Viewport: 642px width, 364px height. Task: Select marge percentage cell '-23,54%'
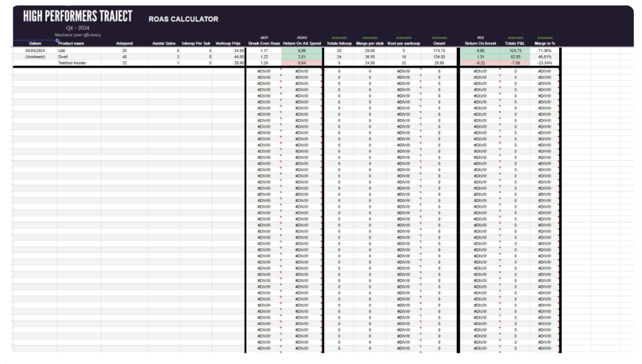click(545, 63)
